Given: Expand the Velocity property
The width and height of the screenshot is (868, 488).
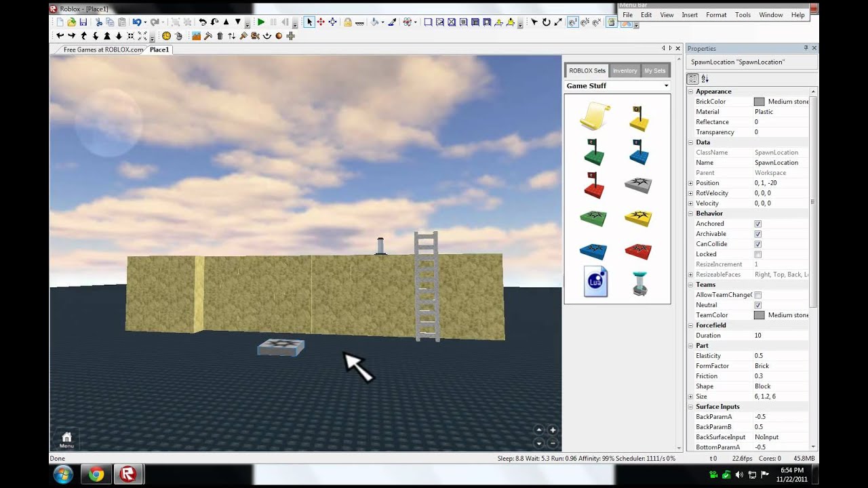Looking at the screenshot, I should (691, 203).
